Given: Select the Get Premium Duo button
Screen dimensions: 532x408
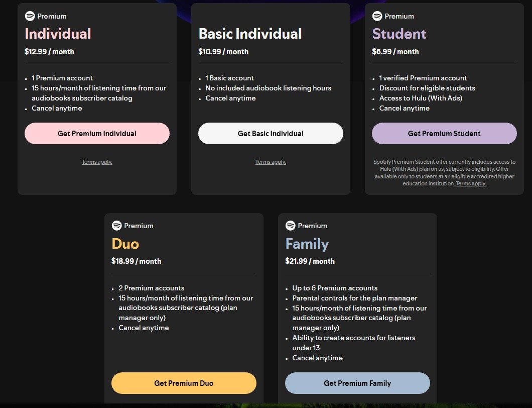Looking at the screenshot, I should click(x=184, y=383).
